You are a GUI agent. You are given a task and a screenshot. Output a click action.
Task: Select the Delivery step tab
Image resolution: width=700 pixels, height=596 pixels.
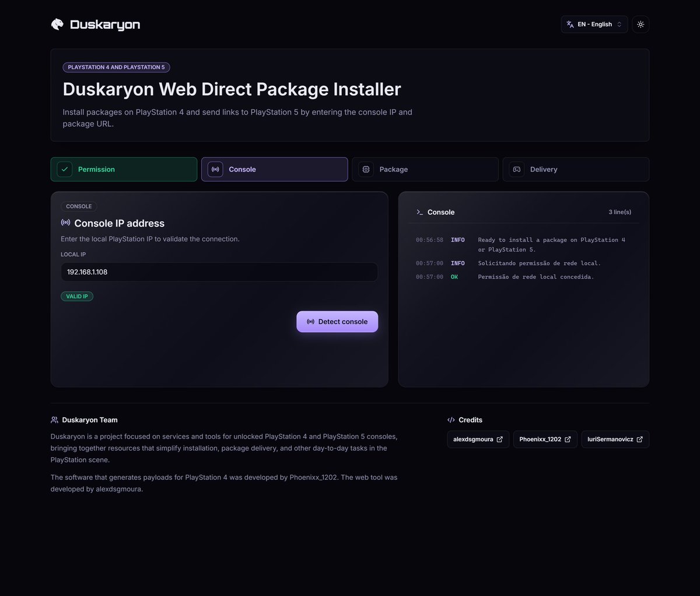click(x=576, y=169)
